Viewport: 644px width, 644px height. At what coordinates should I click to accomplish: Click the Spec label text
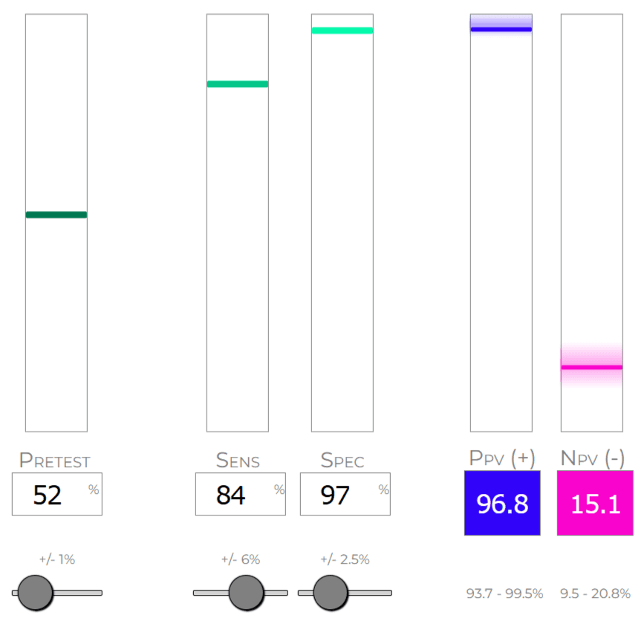[342, 460]
